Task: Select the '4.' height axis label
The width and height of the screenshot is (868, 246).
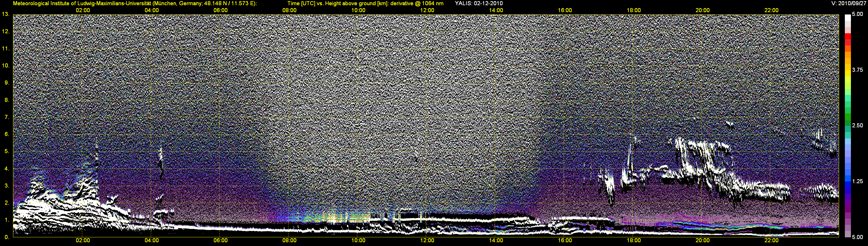Action: pos(7,168)
